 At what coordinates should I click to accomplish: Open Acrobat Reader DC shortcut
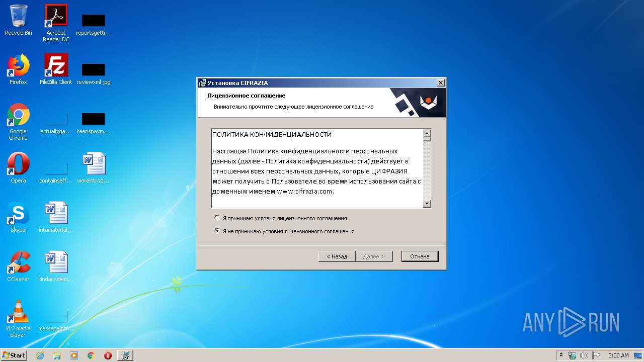coord(56,23)
